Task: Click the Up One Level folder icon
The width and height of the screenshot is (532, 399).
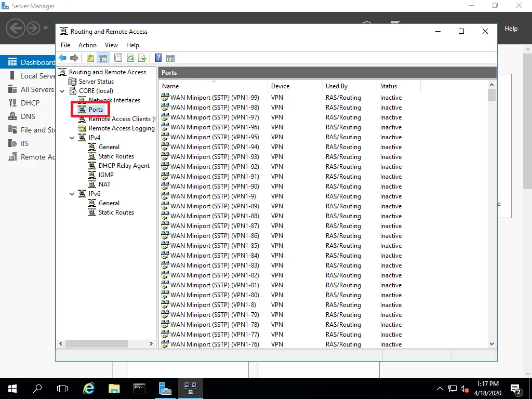Action: [90, 58]
